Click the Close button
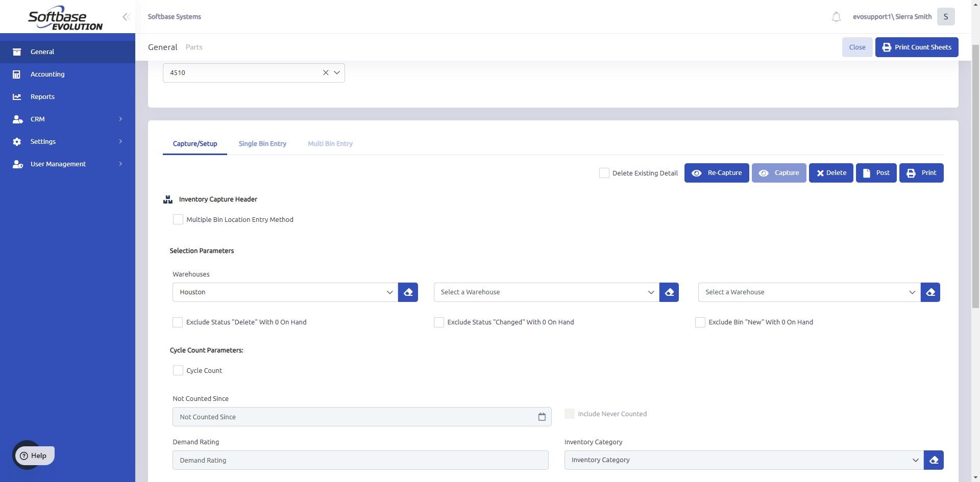This screenshot has height=482, width=980. point(857,47)
